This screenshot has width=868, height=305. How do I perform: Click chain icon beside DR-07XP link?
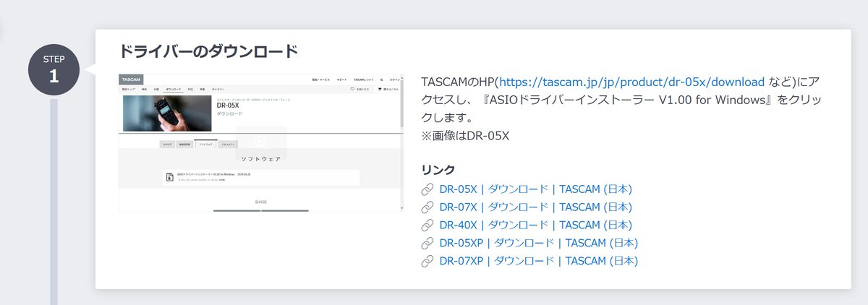click(x=427, y=262)
